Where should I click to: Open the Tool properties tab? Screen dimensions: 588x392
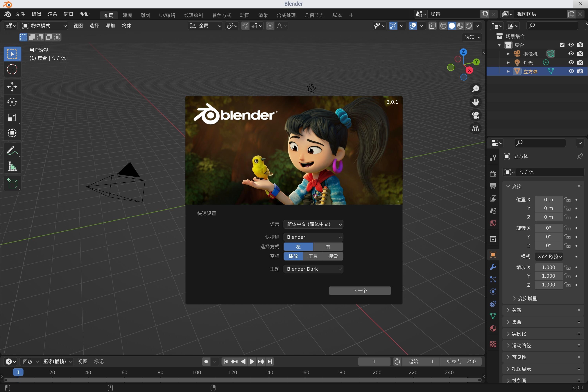click(493, 158)
